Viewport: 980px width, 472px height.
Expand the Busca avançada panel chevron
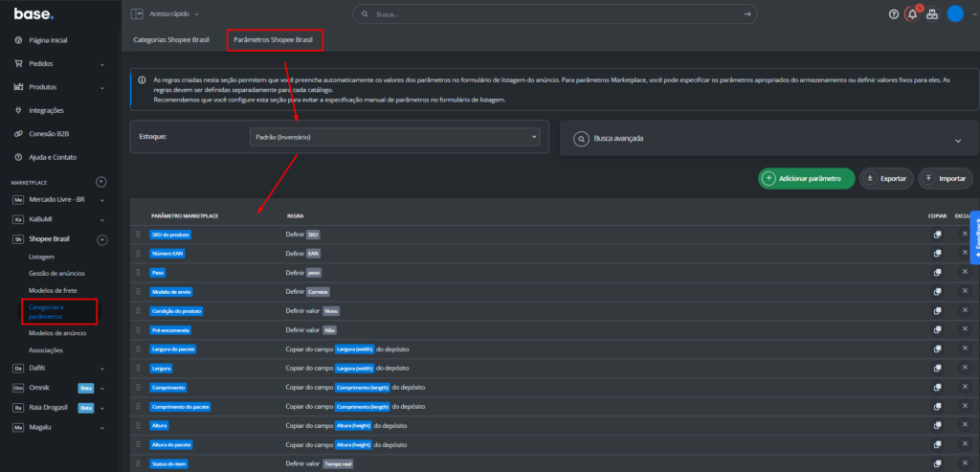pos(958,141)
